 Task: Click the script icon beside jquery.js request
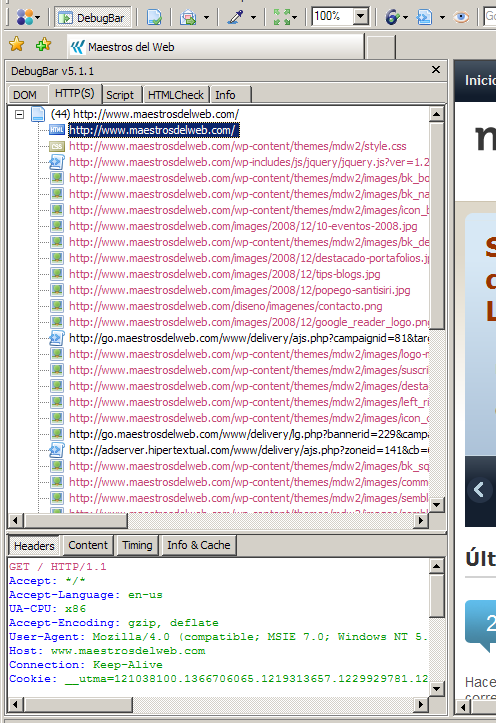57,162
